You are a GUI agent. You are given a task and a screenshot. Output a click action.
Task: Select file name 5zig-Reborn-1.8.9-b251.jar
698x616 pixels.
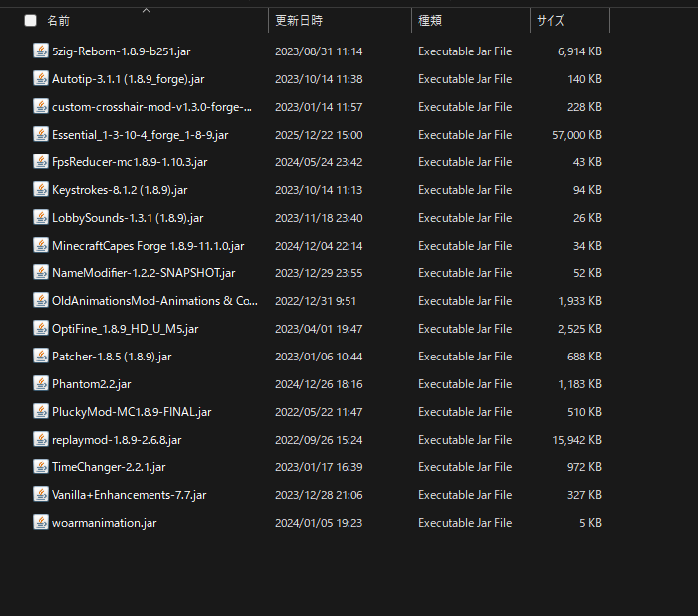(x=121, y=51)
